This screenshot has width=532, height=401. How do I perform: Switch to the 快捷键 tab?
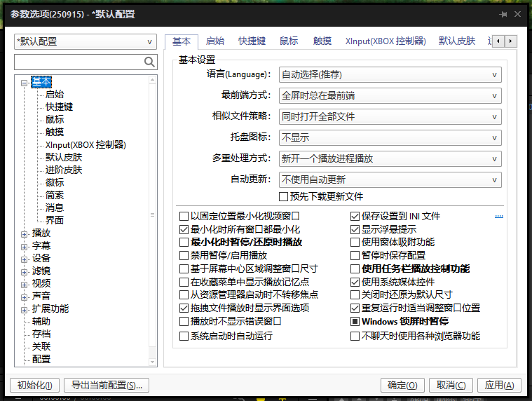252,41
